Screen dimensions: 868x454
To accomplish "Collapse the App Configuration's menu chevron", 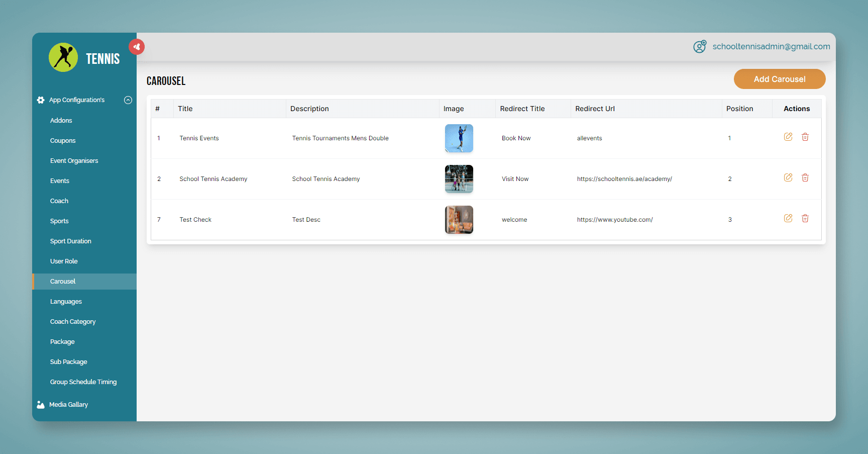I will (x=128, y=100).
